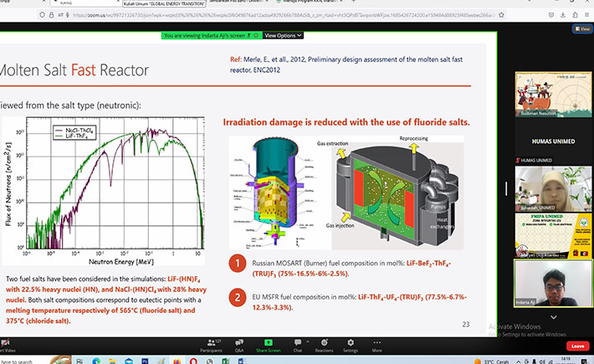Switch to the Kuliah Umum GLOBAL ENERGY TRANSITION tab
Image resolution: width=594 pixels, height=364 pixels.
click(164, 3)
